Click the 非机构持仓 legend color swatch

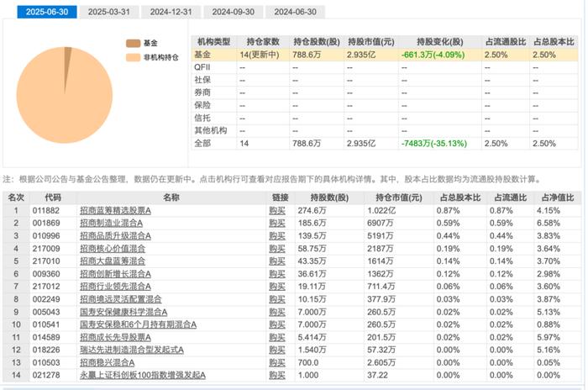pos(133,57)
